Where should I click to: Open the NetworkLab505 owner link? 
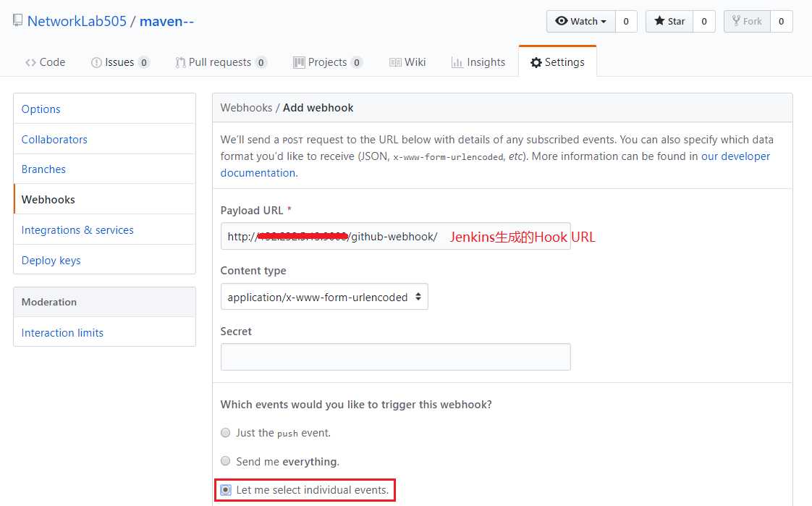pyautogui.click(x=77, y=21)
